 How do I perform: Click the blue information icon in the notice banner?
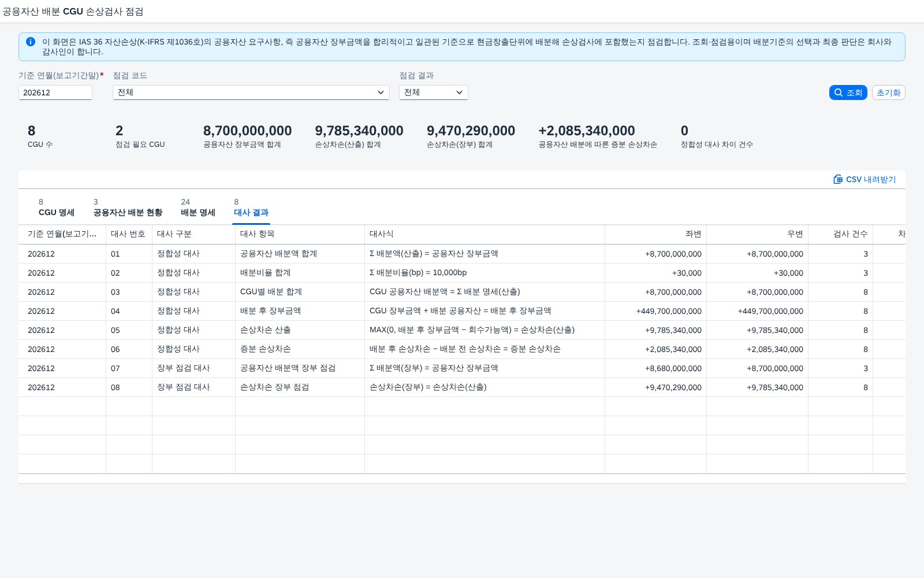pos(31,42)
